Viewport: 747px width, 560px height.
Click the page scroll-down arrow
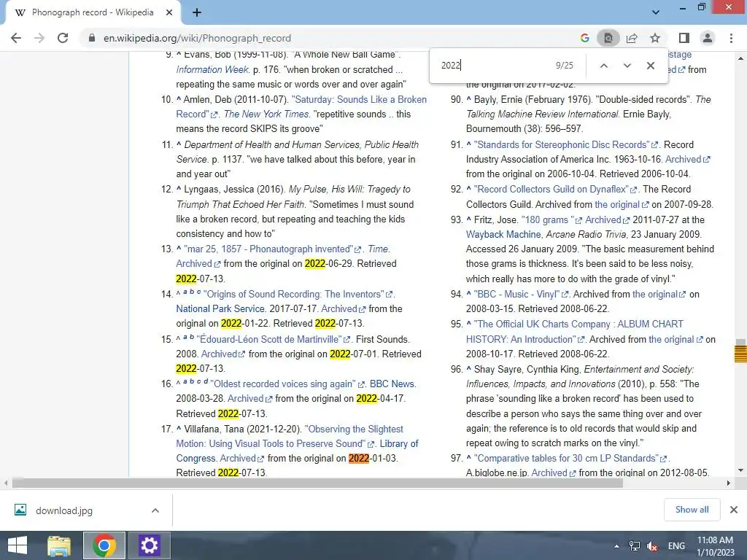click(x=740, y=470)
